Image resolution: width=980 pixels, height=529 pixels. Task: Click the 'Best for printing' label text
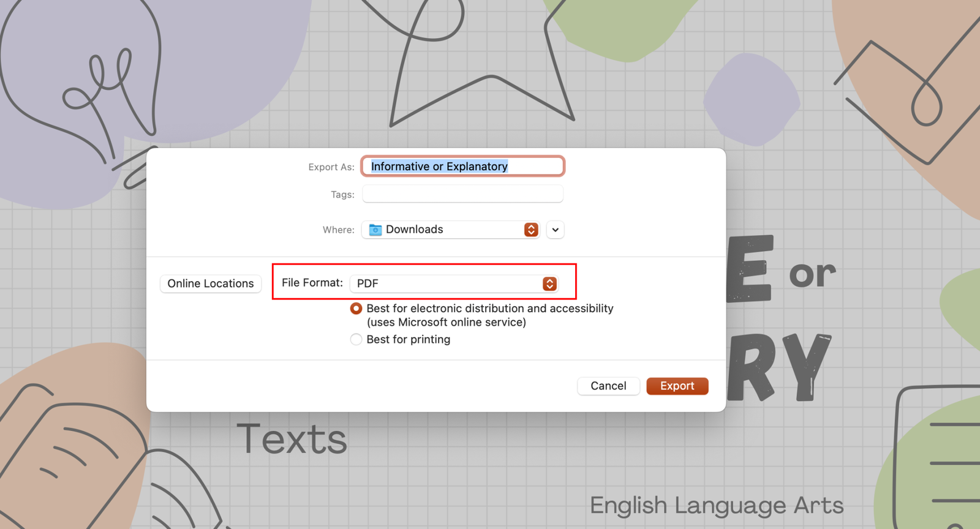[409, 339]
